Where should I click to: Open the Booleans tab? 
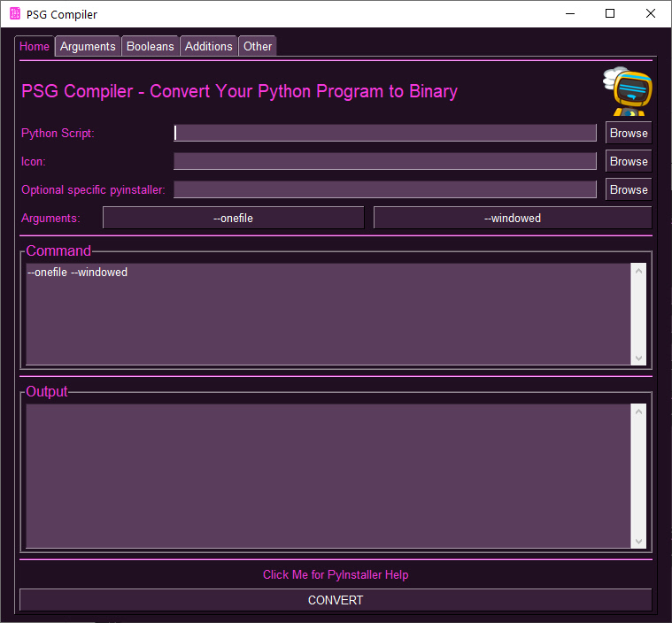[150, 46]
